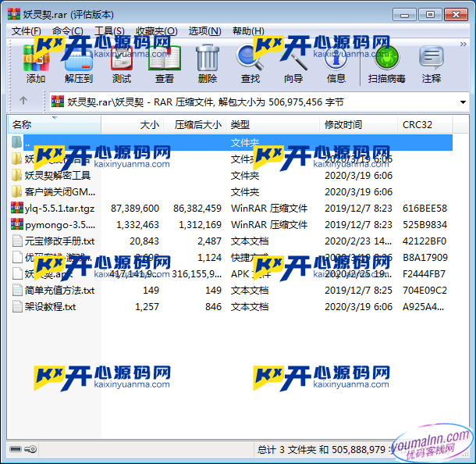Click the Virus Scan (扫描病毒) icon
476x464 pixels.
coord(386,62)
